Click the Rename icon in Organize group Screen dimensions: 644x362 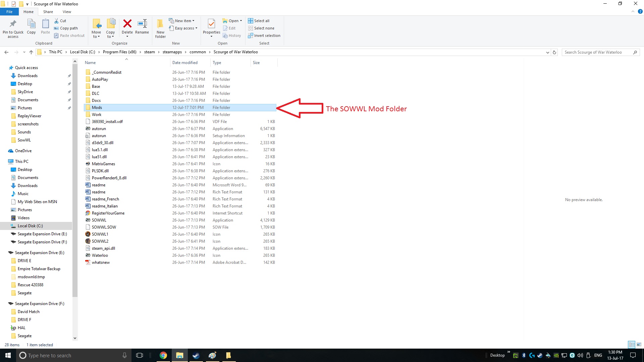142,24
